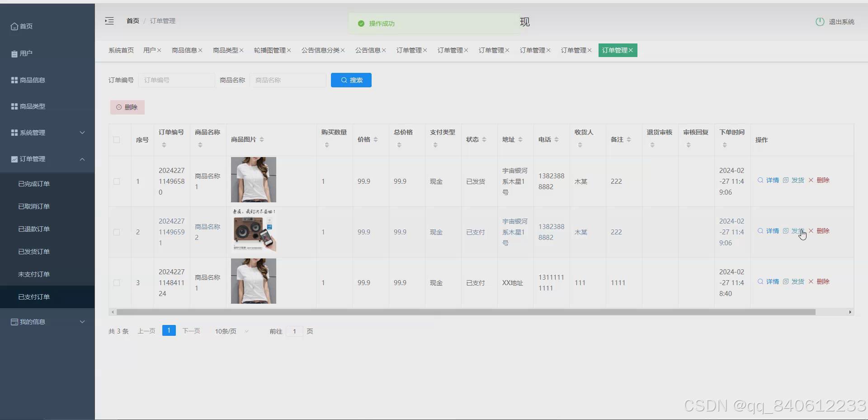Click the home icon beside 首页 in sidebar

coord(15,26)
